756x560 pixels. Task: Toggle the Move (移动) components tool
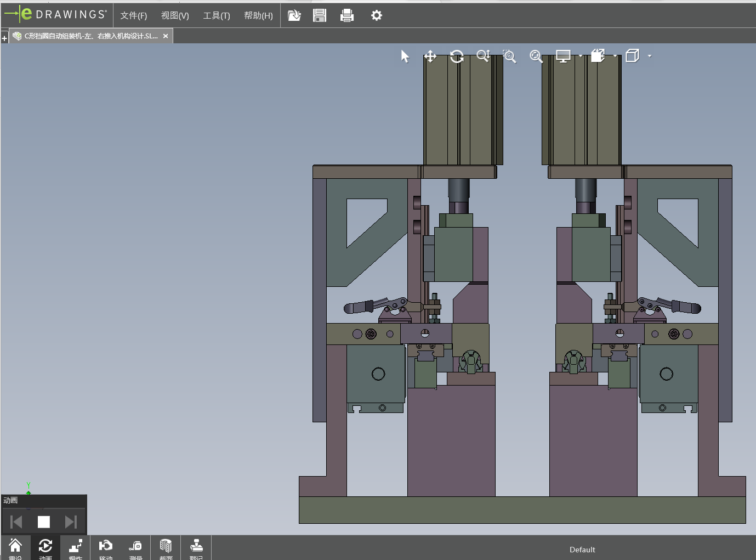click(106, 547)
